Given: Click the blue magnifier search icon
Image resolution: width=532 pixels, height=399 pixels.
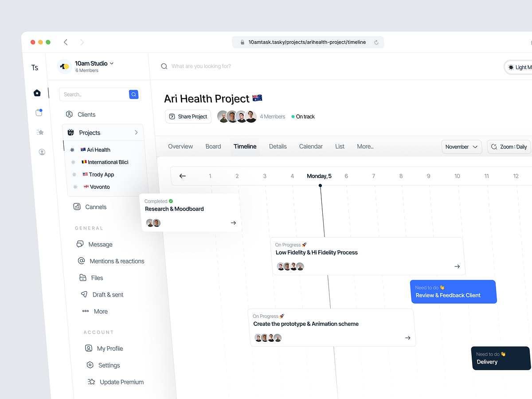Looking at the screenshot, I should (x=133, y=94).
